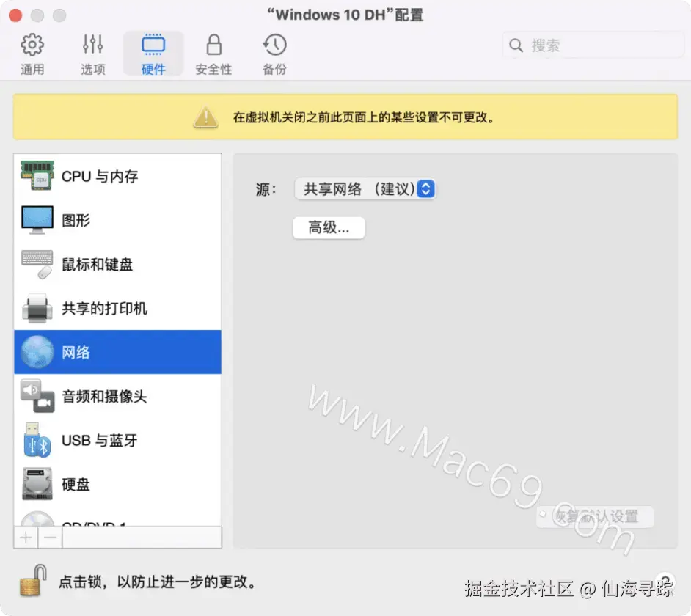This screenshot has width=691, height=616.
Task: Click the magnifier icon in search box
Action: pyautogui.click(x=516, y=45)
